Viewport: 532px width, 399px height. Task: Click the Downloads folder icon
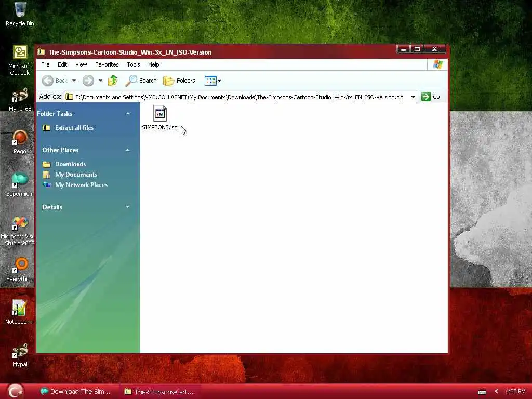click(x=46, y=164)
